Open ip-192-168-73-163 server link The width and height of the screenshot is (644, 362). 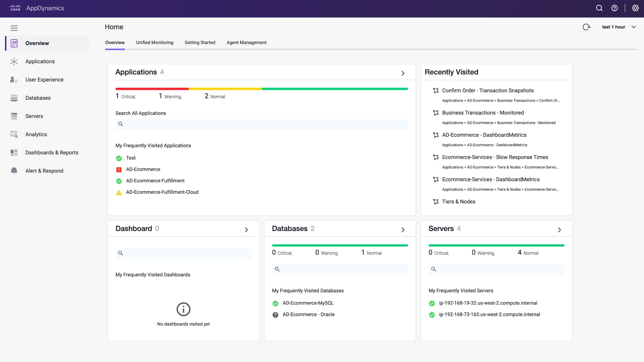point(490,315)
